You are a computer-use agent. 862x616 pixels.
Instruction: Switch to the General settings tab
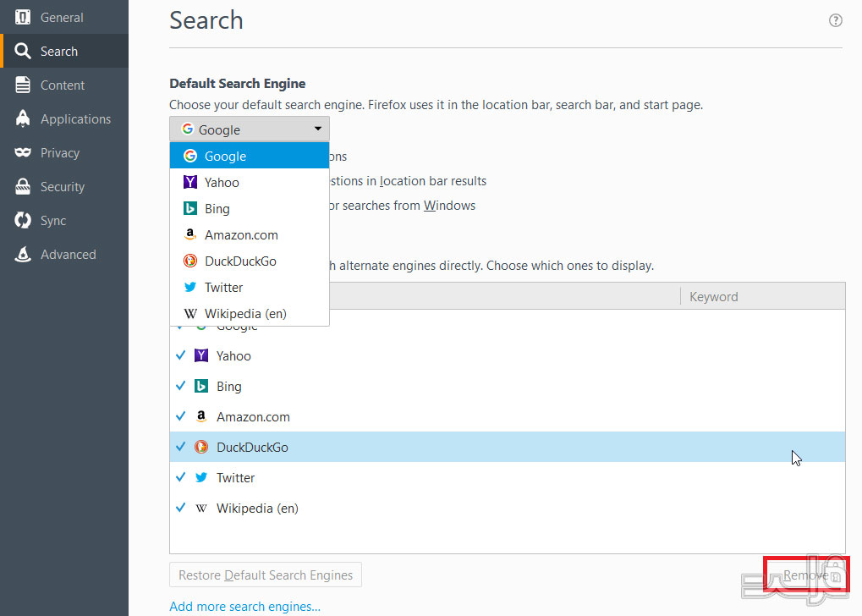[64, 17]
